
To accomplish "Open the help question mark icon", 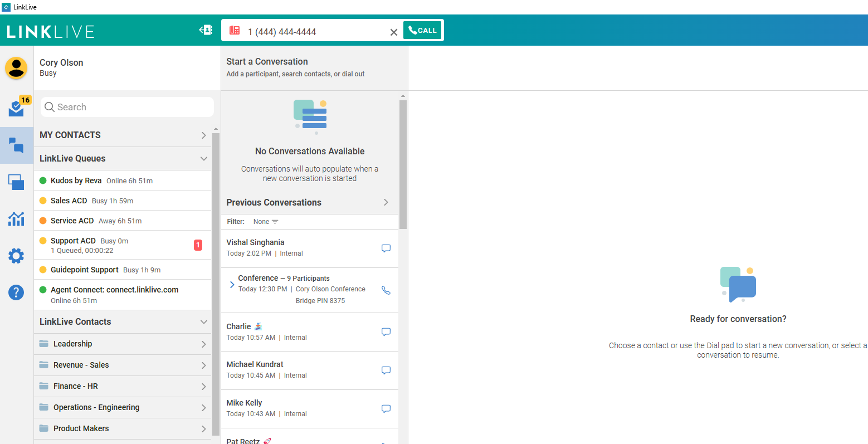I will 16,292.
